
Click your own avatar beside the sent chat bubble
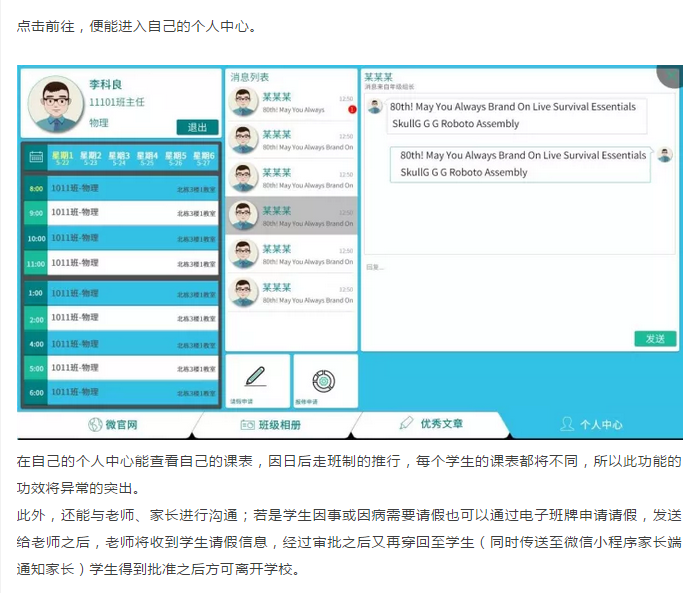pyautogui.click(x=665, y=155)
